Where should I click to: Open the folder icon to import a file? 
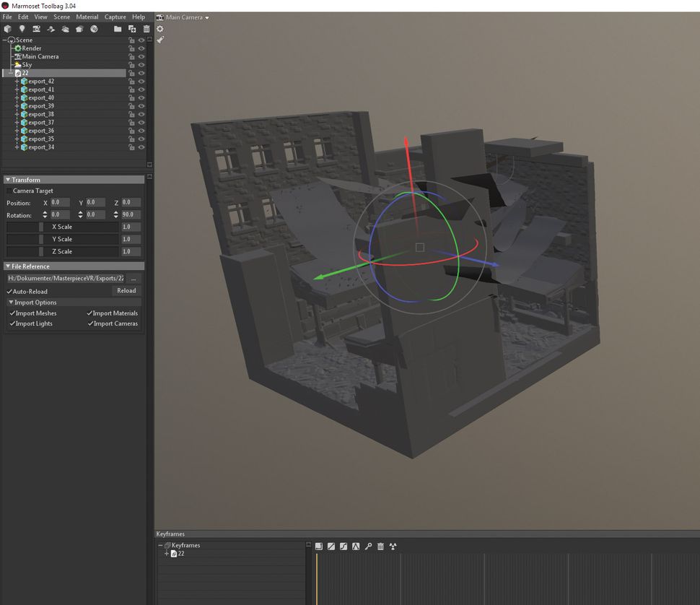coord(117,29)
